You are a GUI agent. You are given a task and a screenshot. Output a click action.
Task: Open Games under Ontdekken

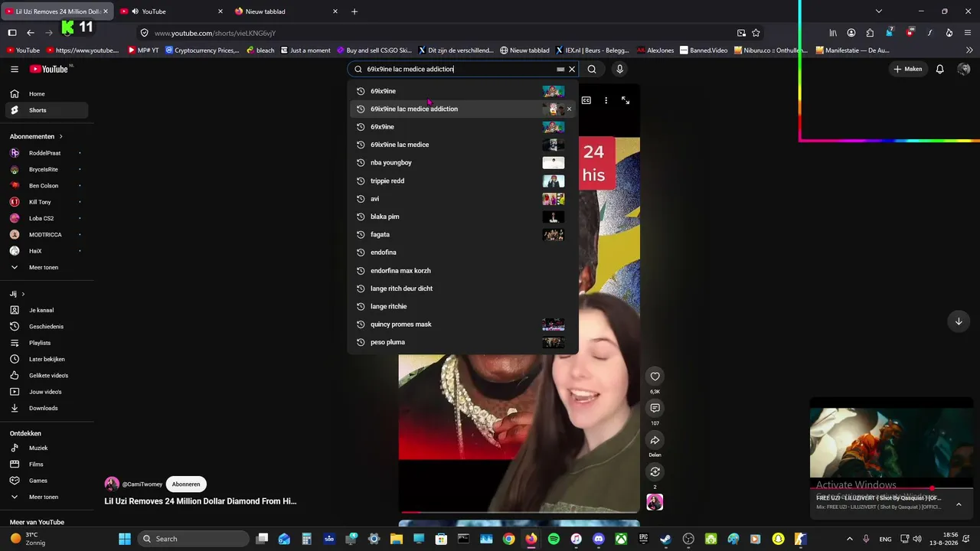pos(47,481)
